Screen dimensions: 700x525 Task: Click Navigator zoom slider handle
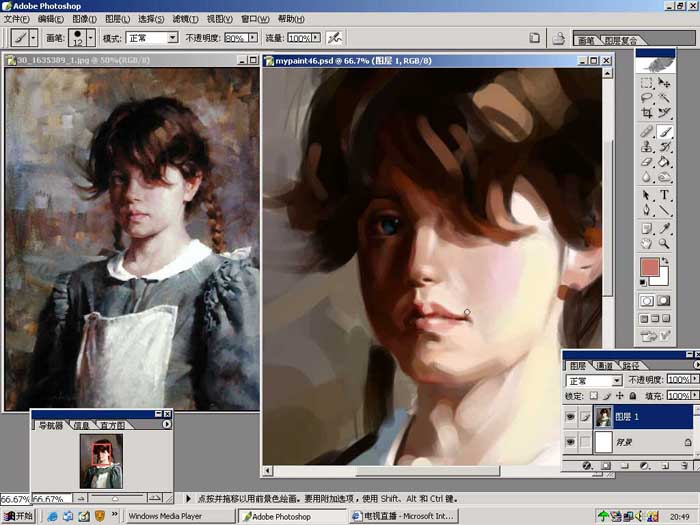(x=116, y=498)
